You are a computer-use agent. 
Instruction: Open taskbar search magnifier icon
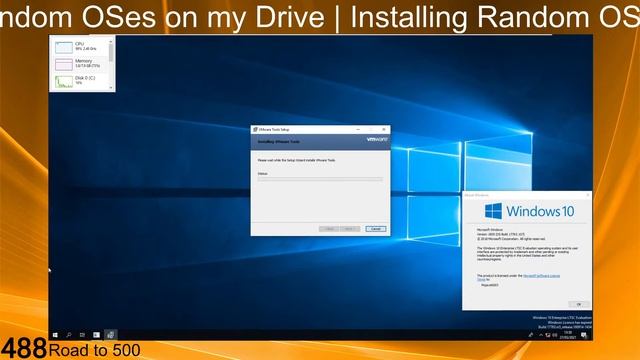point(69,335)
